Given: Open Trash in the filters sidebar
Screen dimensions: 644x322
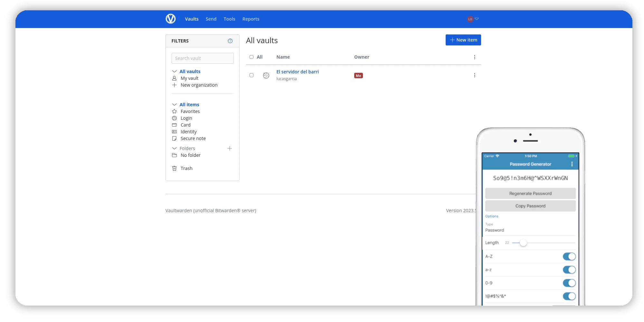Looking at the screenshot, I should point(186,168).
